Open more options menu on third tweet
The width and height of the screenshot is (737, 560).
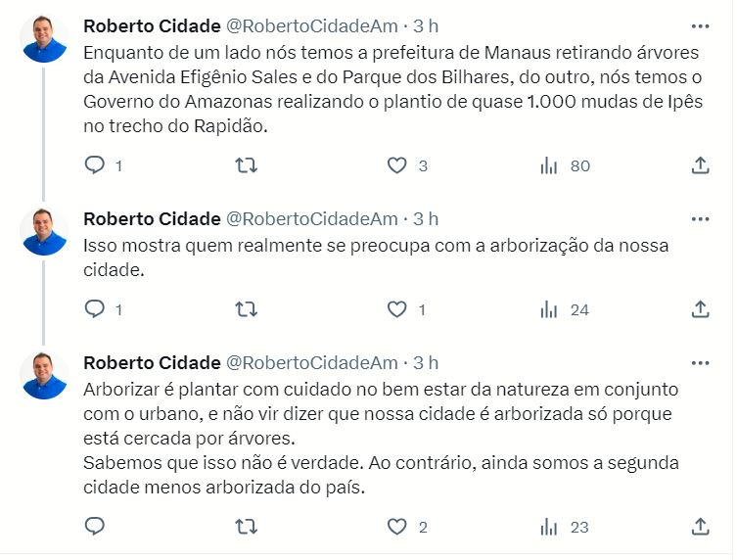(700, 362)
